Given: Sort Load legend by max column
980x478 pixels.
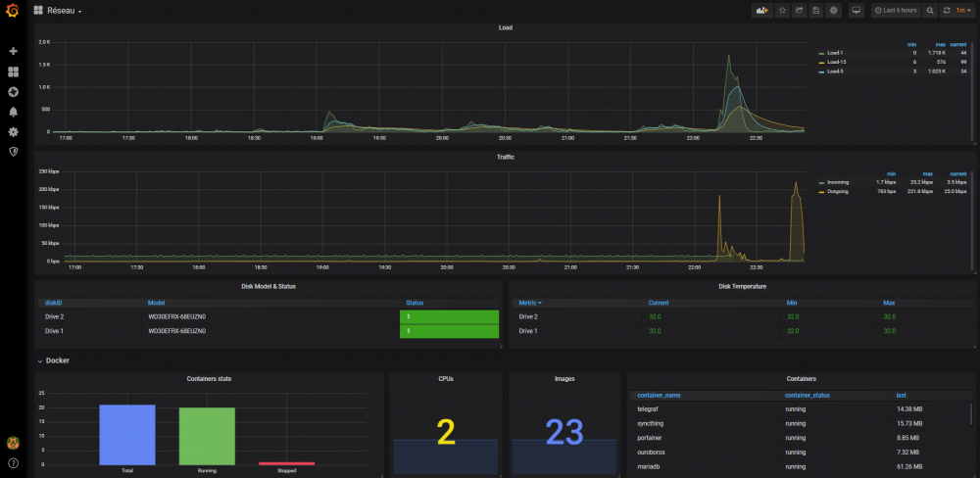Looking at the screenshot, I should coord(940,44).
